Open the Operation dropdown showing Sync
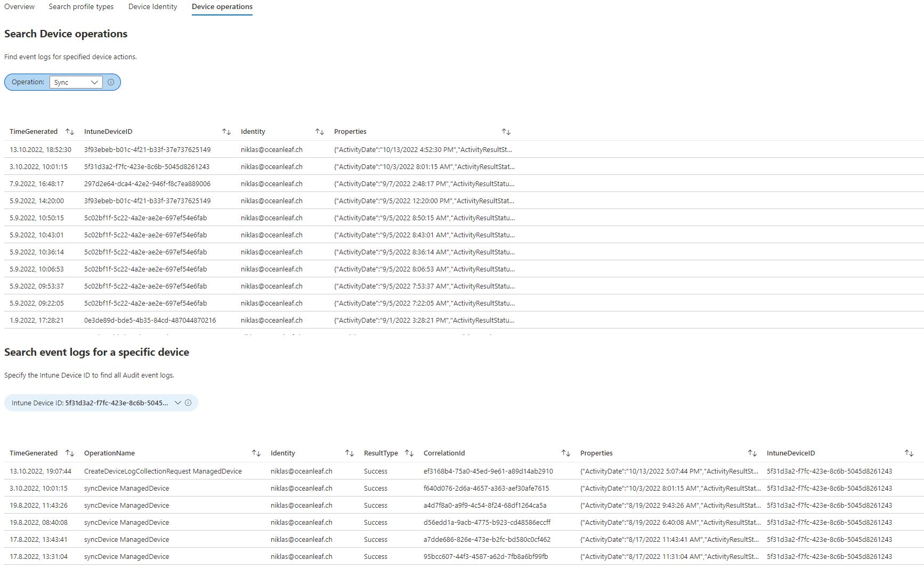Image resolution: width=924 pixels, height=576 pixels. point(76,82)
